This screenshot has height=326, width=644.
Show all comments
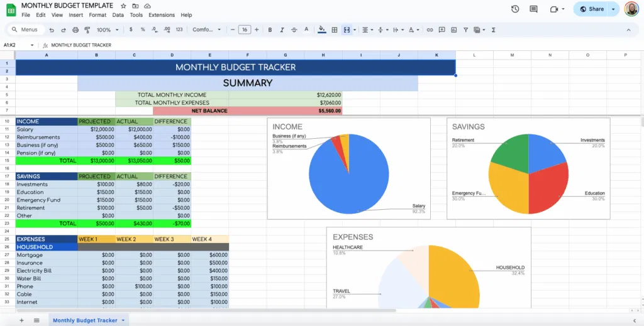533,9
